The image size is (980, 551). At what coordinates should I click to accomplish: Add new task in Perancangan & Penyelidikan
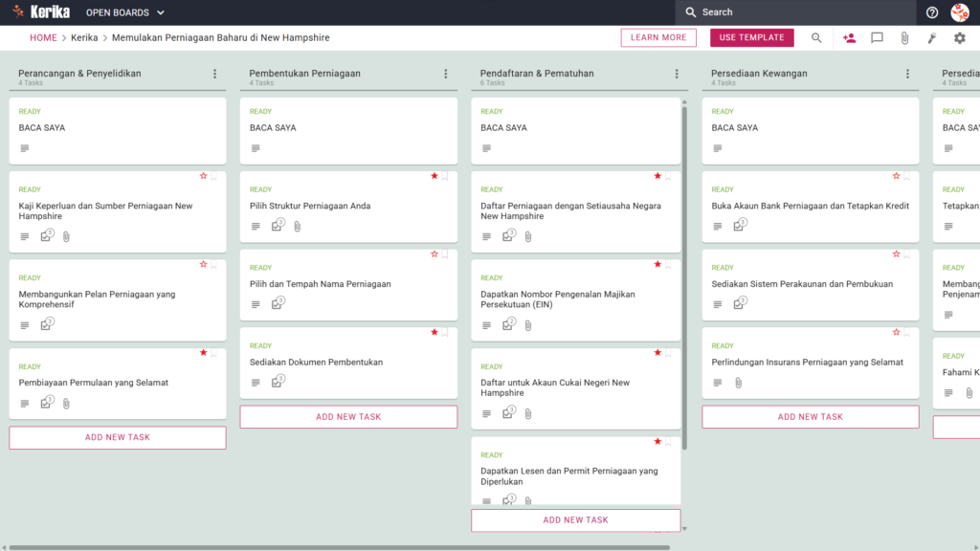pyautogui.click(x=118, y=437)
